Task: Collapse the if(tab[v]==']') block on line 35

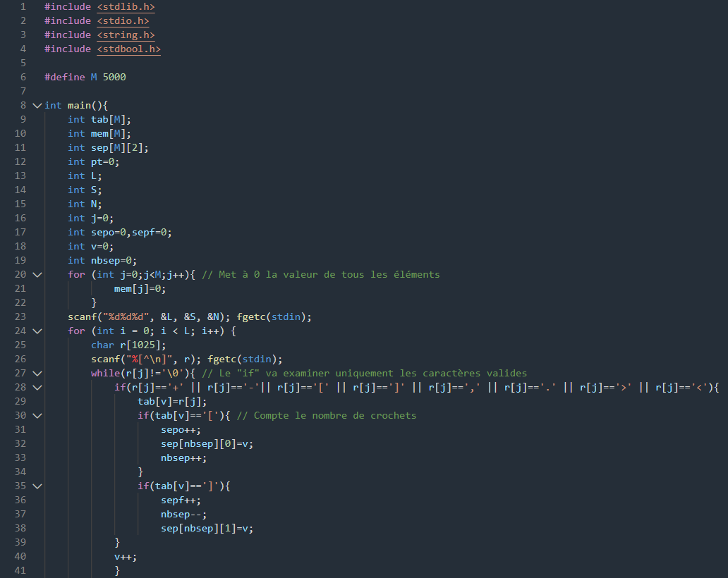Action: pos(37,486)
